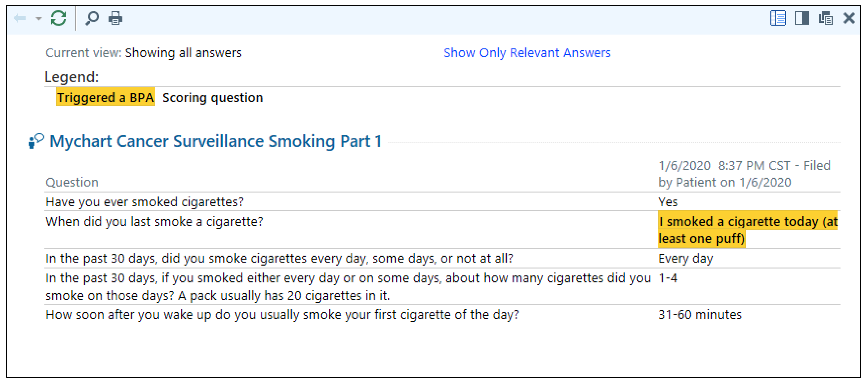Open the report in a new window
Image resolution: width=868 pixels, height=386 pixels.
pyautogui.click(x=825, y=18)
